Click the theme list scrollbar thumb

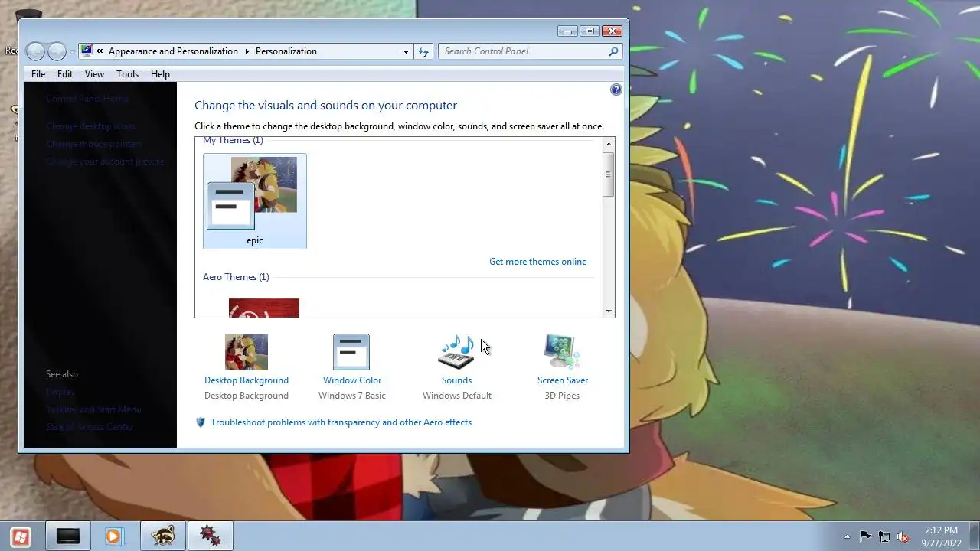coord(609,174)
